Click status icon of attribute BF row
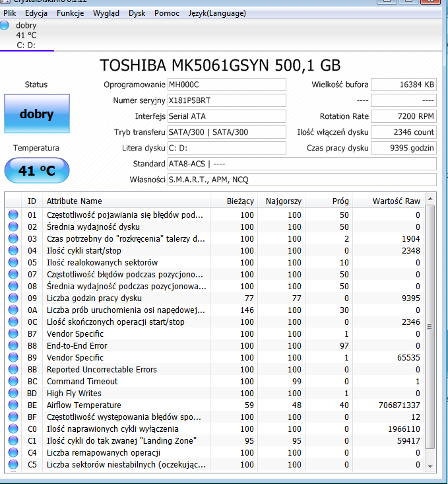Viewport: 448px width, 484px height. (13, 417)
